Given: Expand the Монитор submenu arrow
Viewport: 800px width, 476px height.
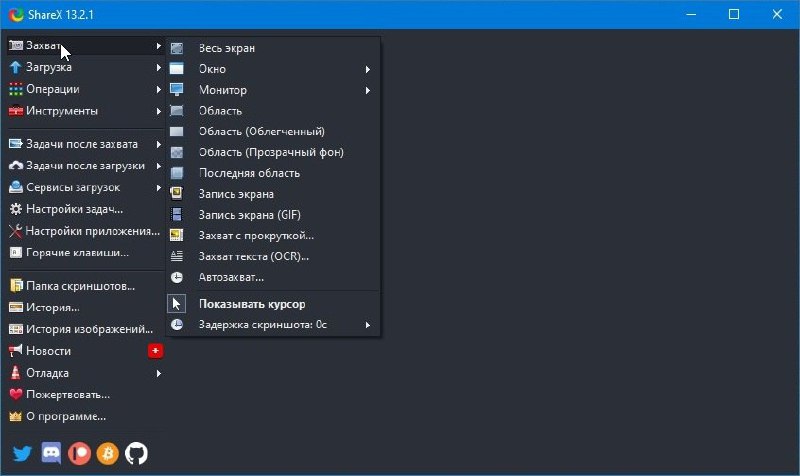Looking at the screenshot, I should click(368, 90).
